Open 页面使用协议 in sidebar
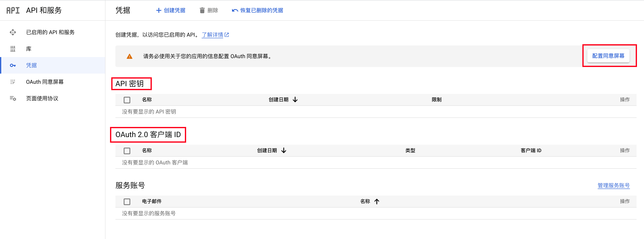This screenshot has width=644, height=239. (x=53, y=98)
